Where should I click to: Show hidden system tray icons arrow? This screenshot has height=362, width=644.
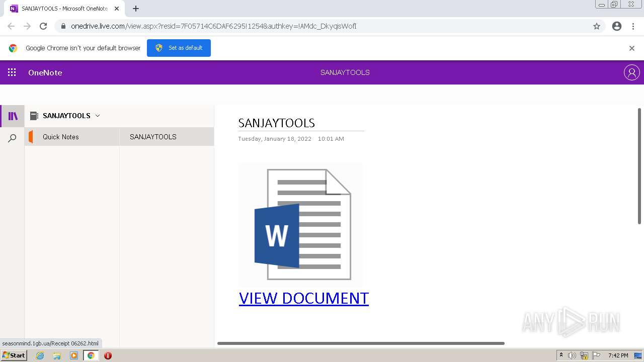(x=561, y=355)
